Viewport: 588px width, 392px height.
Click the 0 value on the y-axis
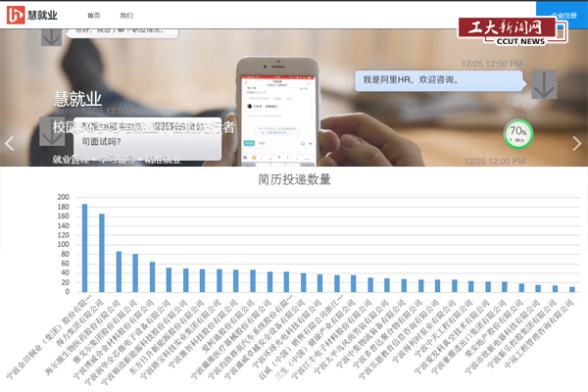67,292
